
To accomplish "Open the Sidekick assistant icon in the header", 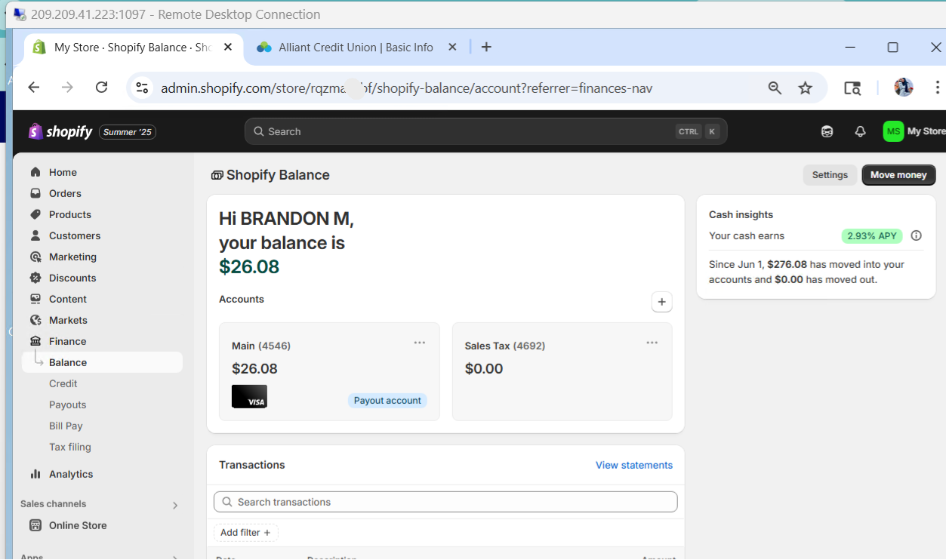I will pos(827,131).
